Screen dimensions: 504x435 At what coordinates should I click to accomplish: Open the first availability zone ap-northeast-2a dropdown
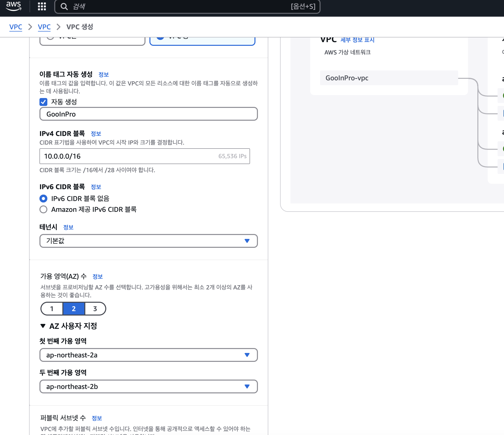(148, 355)
